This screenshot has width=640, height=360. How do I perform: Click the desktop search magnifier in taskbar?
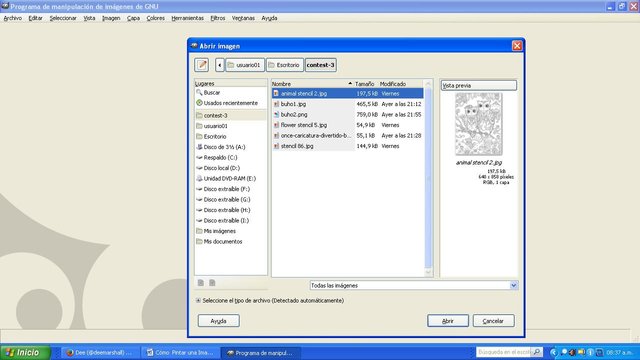click(x=537, y=352)
